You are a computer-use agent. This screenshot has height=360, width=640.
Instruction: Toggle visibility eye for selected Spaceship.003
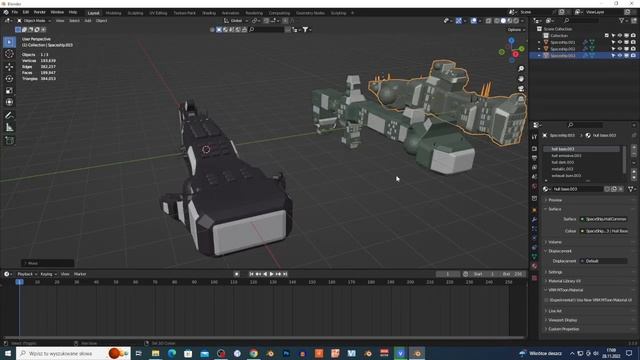click(x=620, y=55)
